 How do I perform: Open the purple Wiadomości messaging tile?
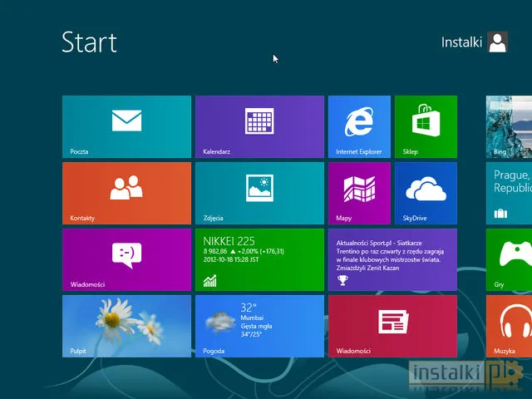pyautogui.click(x=126, y=259)
